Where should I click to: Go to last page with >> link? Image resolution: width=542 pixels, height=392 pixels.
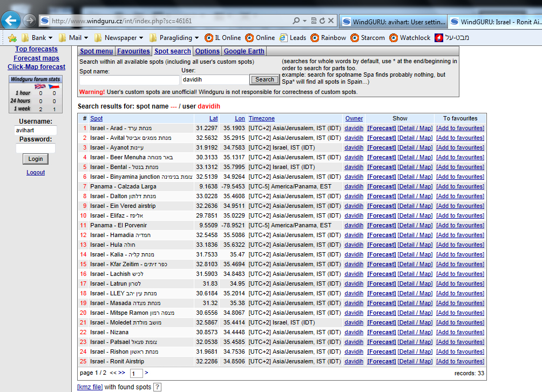pos(121,373)
